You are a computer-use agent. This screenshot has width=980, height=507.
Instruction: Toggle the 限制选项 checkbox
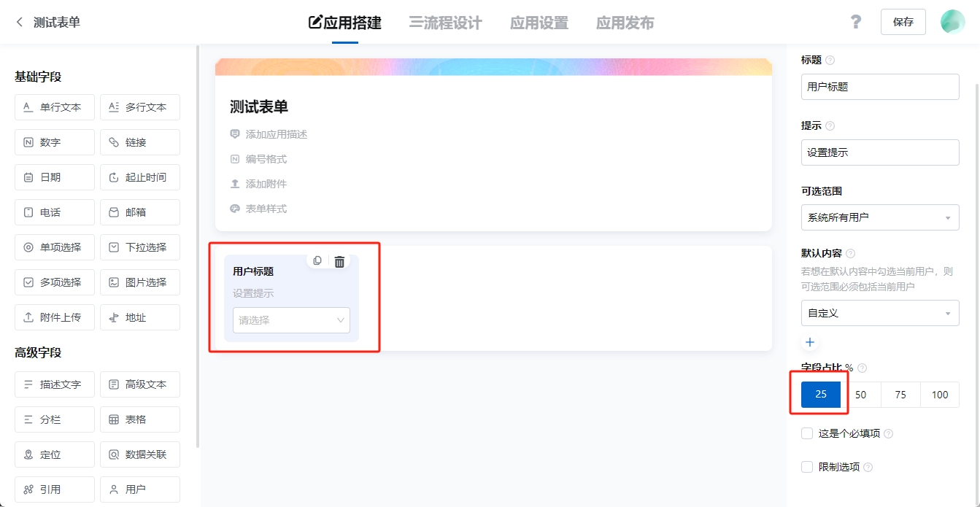click(807, 467)
